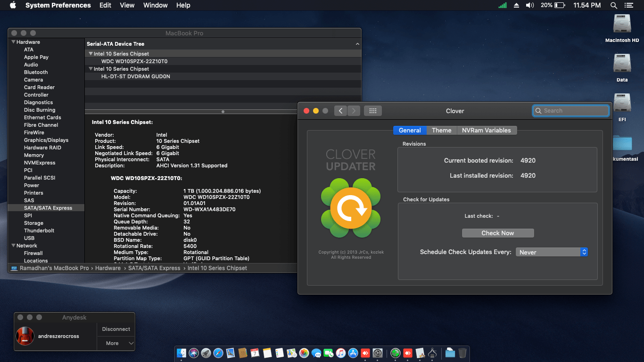Open Edit menu in menu bar
644x362 pixels.
pyautogui.click(x=106, y=5)
